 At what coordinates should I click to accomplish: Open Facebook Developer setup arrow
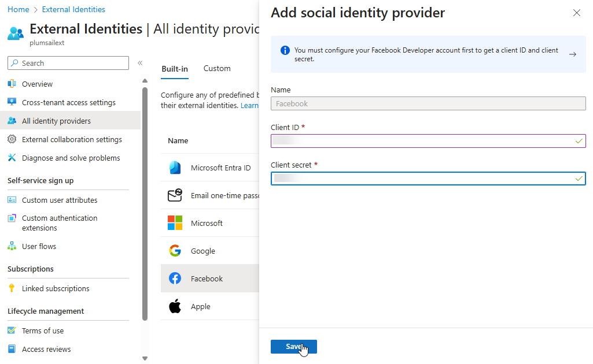pyautogui.click(x=573, y=54)
